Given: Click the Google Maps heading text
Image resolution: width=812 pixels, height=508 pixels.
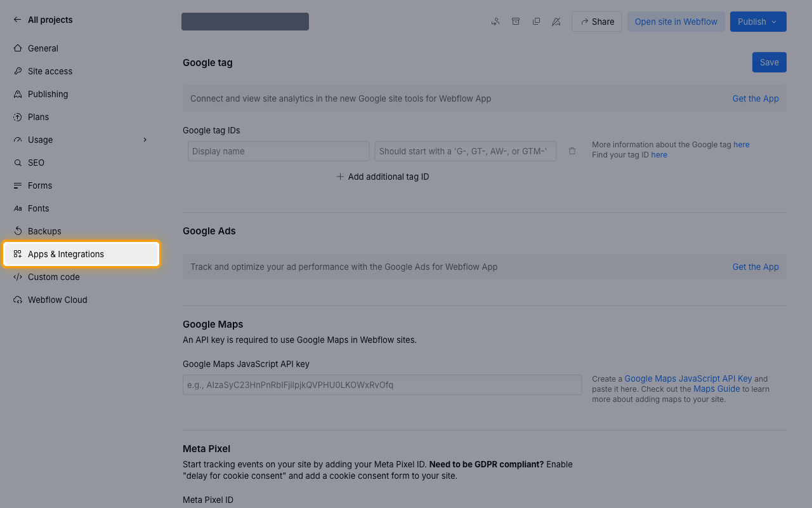Looking at the screenshot, I should click(x=213, y=324).
